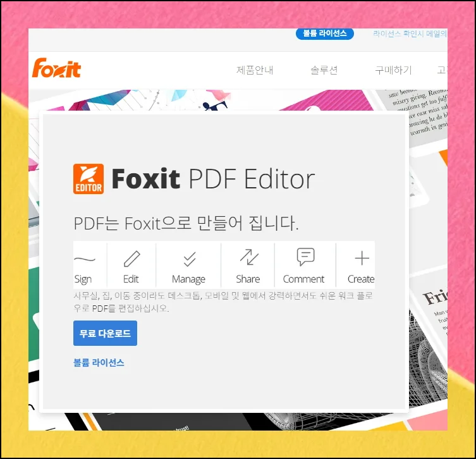Click the partially visible menu item after 구매하기
Viewport: 476px width, 459px height.
pyautogui.click(x=442, y=70)
